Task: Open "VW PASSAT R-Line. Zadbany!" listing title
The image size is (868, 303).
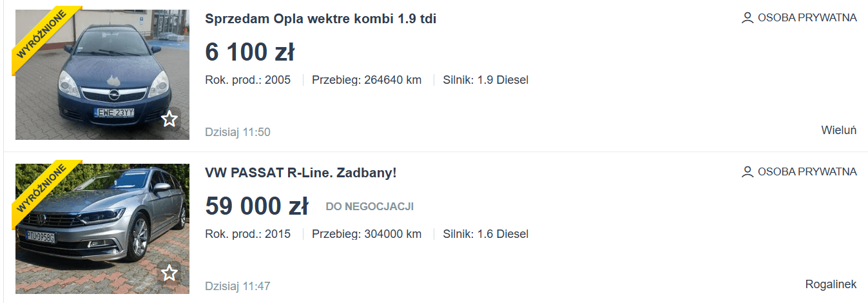Action: pos(300,173)
